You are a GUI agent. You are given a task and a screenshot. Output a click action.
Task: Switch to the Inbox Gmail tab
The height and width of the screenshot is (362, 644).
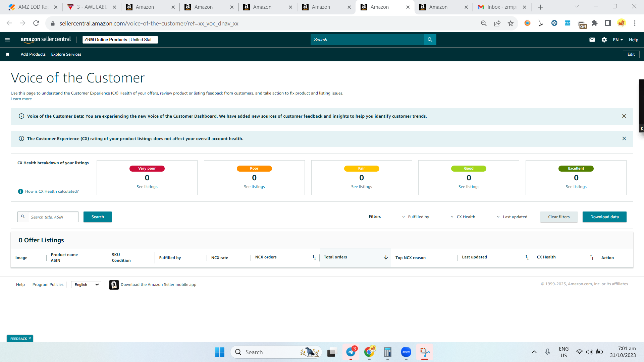click(502, 7)
